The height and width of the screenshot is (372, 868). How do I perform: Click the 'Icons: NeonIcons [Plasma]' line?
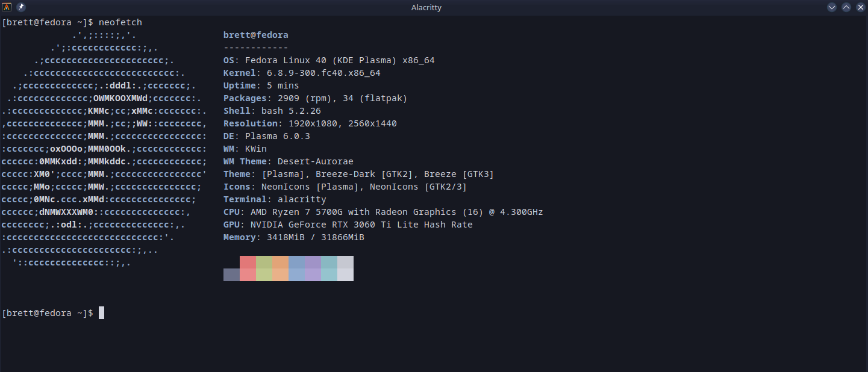coord(345,187)
